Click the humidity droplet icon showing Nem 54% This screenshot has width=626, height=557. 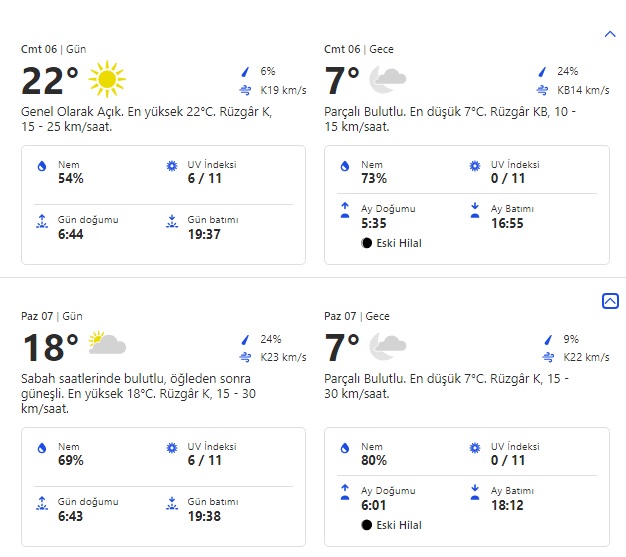(41, 166)
